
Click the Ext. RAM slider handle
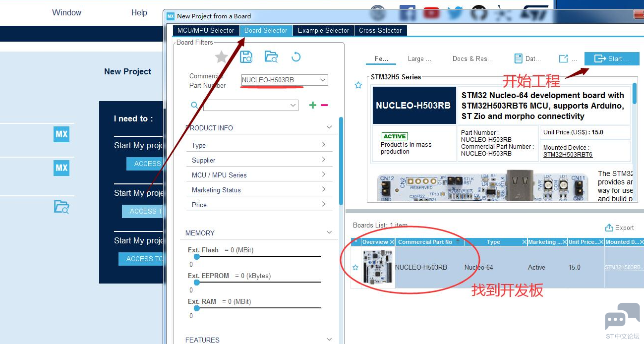(x=197, y=308)
